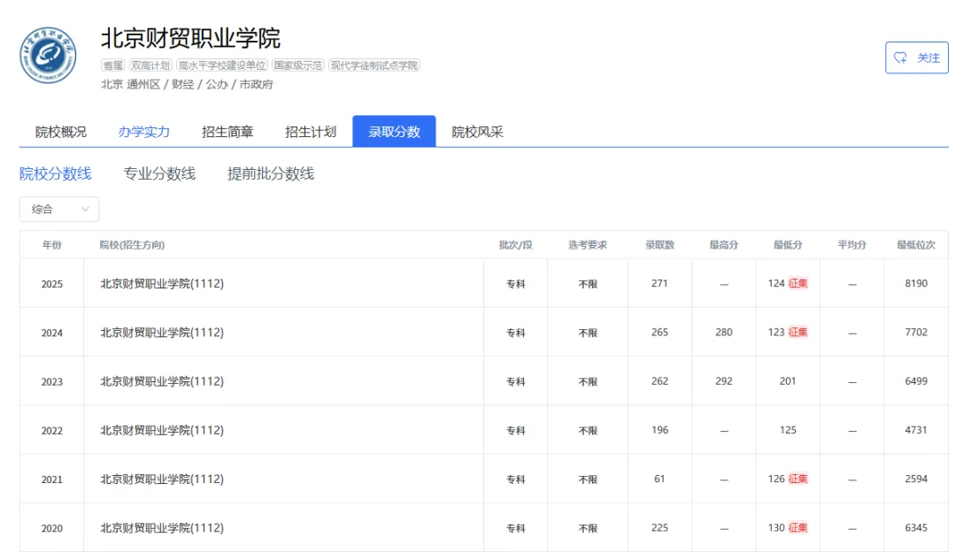Open the 招生计划 tab

point(311,132)
